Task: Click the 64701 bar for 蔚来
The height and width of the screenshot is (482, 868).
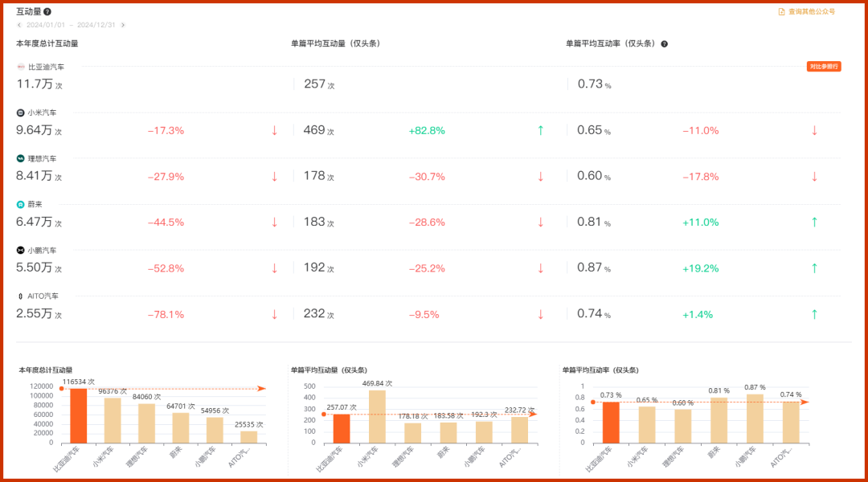Action: coord(181,427)
